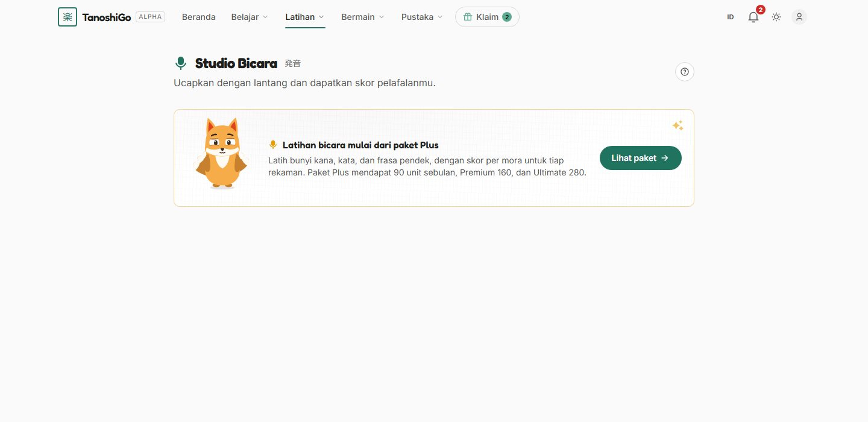Click the ALPHA badge
Viewport: 868px width, 422px height.
pyautogui.click(x=150, y=17)
